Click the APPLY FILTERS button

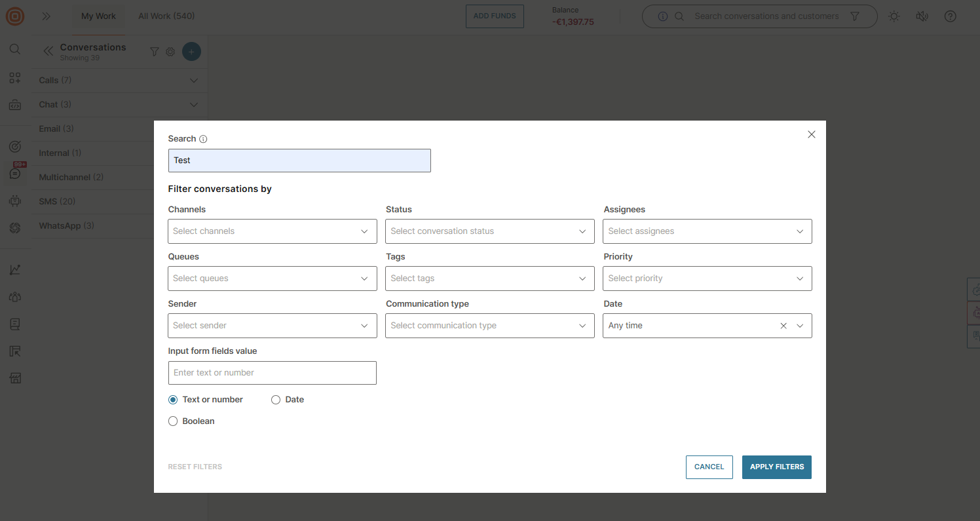point(776,467)
